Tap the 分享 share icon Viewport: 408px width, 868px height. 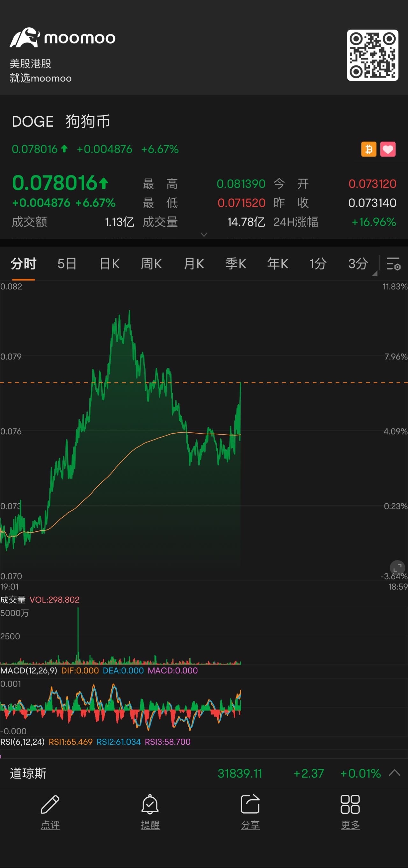(x=250, y=804)
